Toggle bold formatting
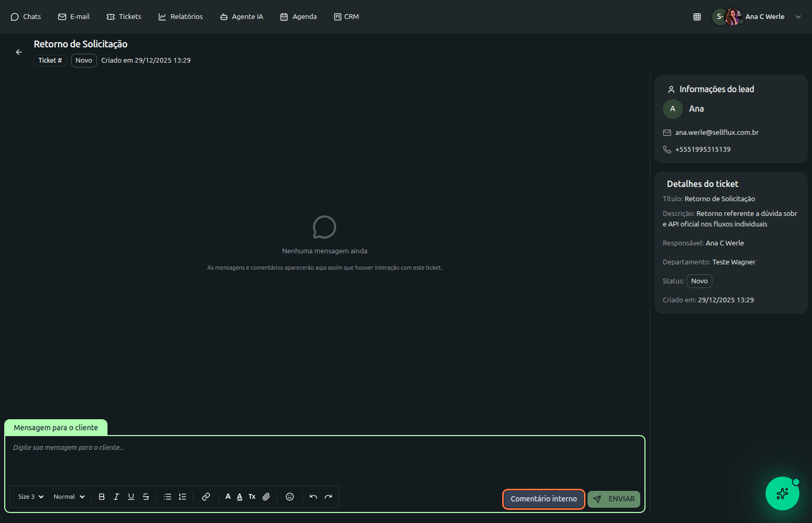The height and width of the screenshot is (523, 812). click(x=102, y=497)
